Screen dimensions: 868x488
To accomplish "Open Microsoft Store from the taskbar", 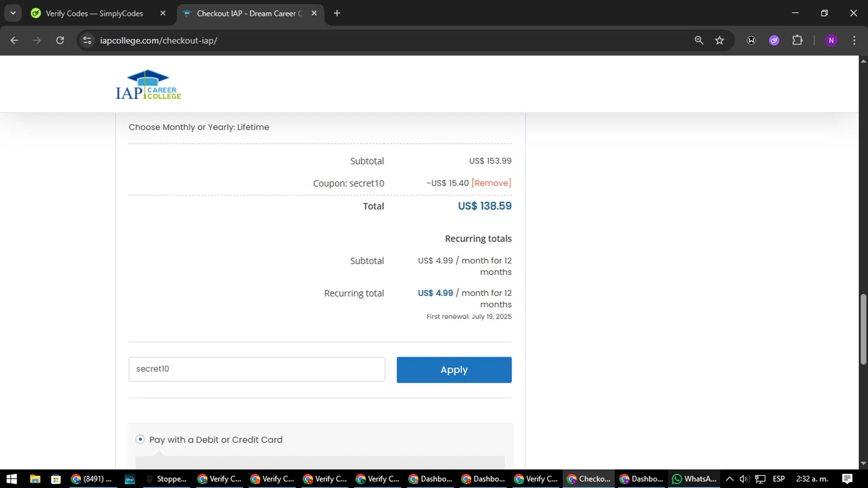I will point(56,479).
